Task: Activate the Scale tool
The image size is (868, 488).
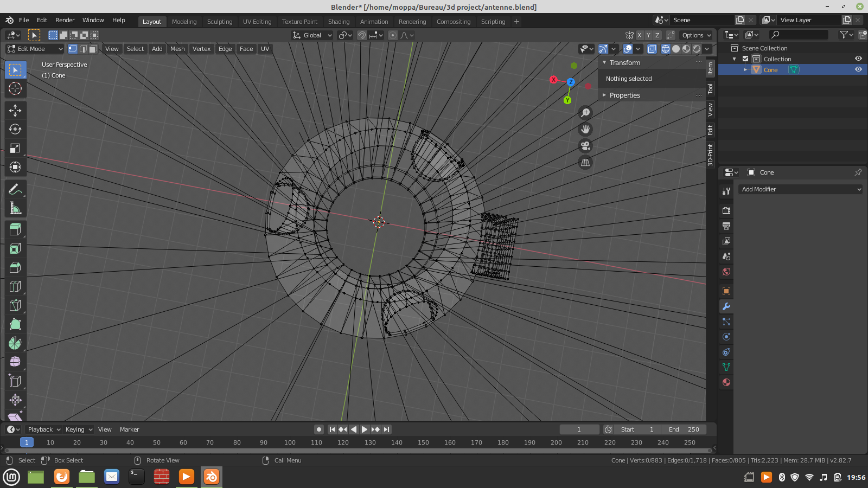Action: [x=15, y=148]
